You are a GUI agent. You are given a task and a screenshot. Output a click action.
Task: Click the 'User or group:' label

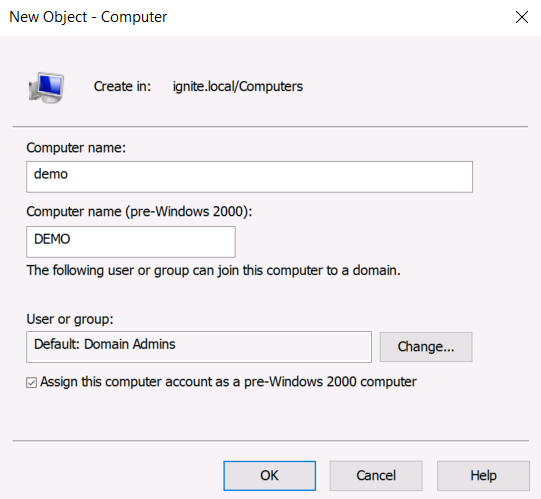coord(70,319)
